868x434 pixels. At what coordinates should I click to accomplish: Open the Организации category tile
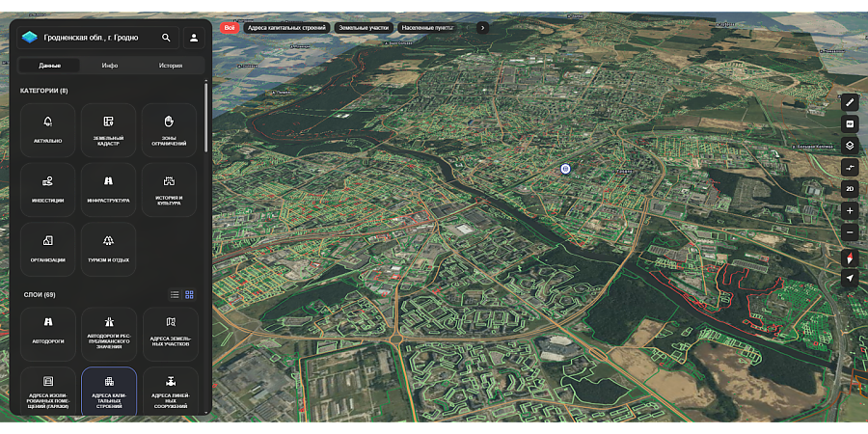pos(47,249)
